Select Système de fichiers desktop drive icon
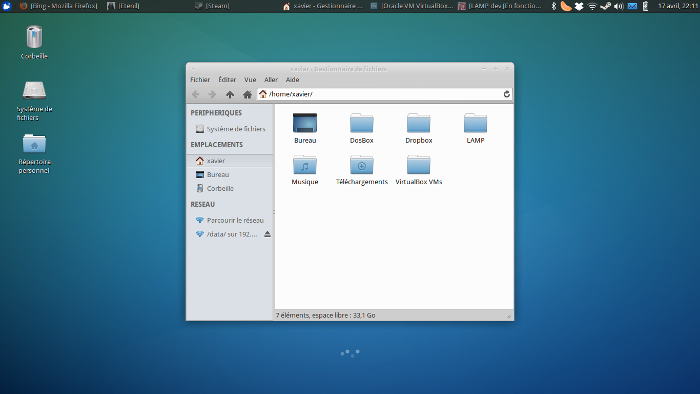700x394 pixels. tap(34, 101)
